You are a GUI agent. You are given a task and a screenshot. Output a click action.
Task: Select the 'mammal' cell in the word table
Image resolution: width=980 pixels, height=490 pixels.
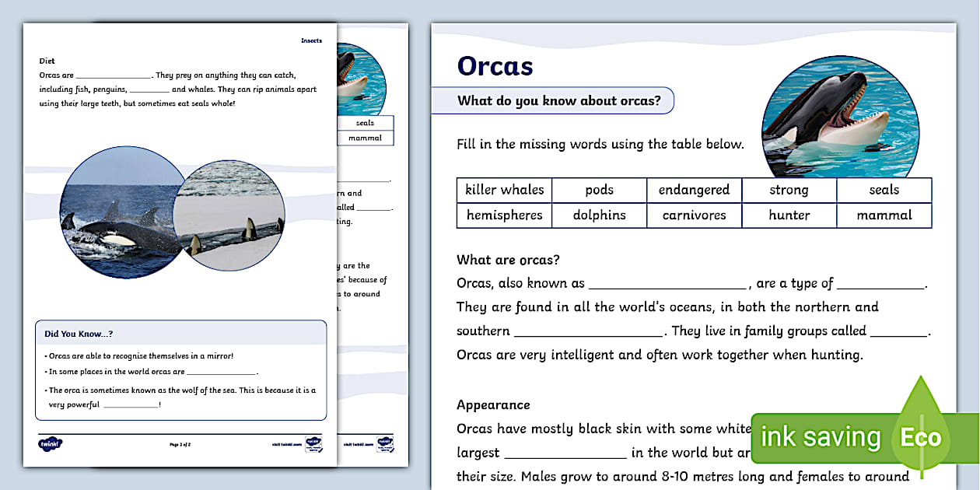884,215
